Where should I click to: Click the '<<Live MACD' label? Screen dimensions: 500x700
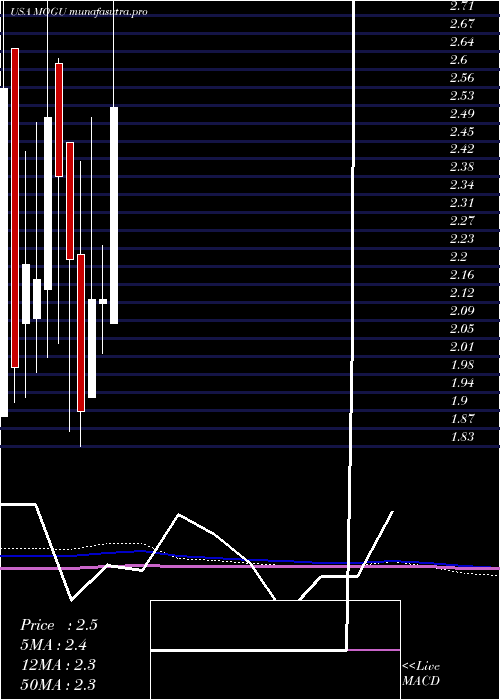pyautogui.click(x=421, y=674)
